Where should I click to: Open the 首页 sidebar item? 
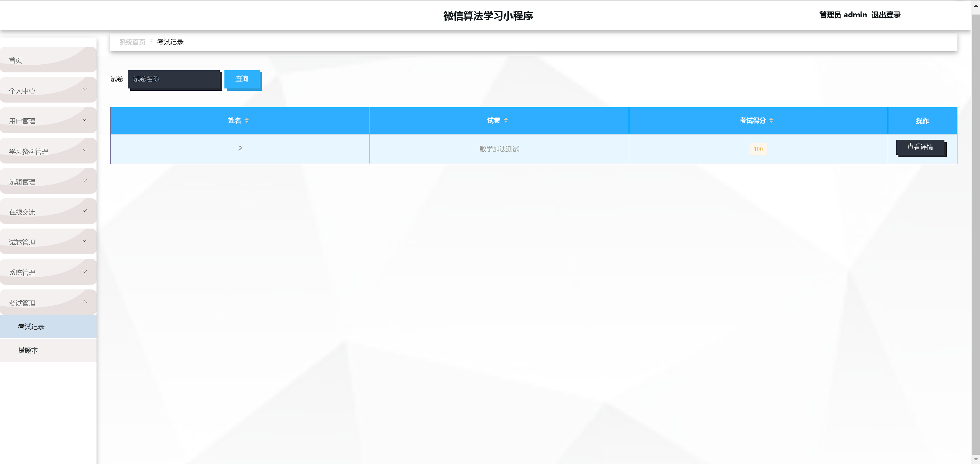pos(48,60)
